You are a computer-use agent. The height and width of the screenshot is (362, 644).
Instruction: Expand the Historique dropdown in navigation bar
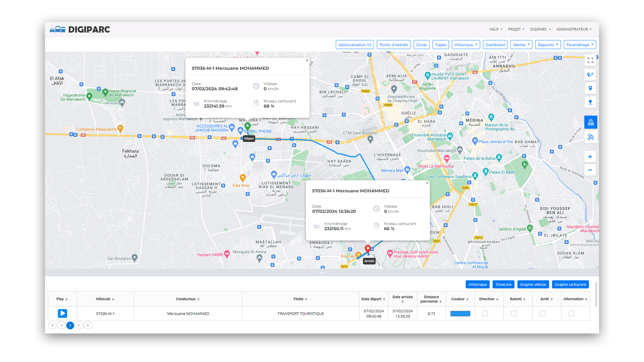466,45
